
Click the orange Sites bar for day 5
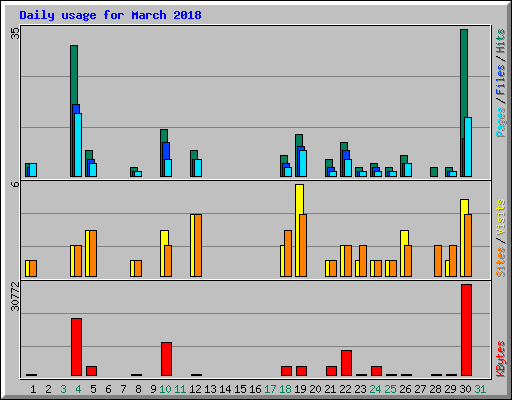(x=93, y=253)
